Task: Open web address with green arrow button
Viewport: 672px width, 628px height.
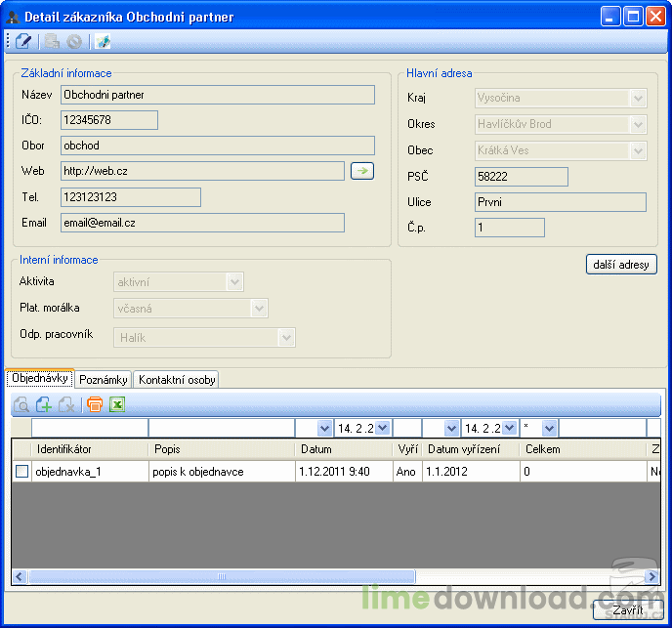Action: tap(361, 171)
